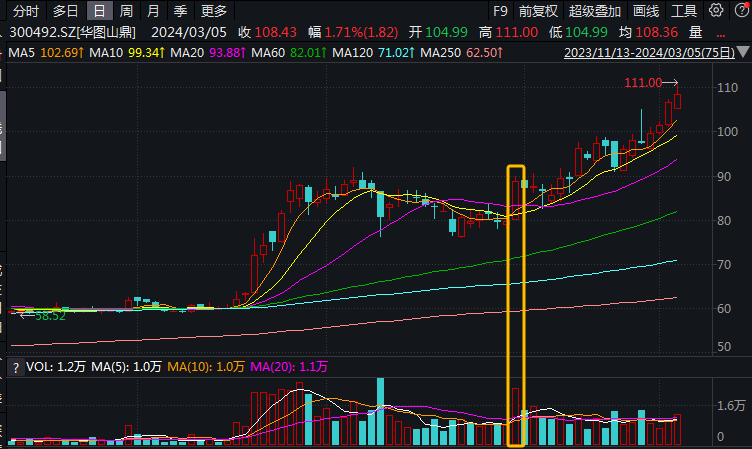Select the 多日 multi-day tab
The image size is (752, 449).
point(66,11)
